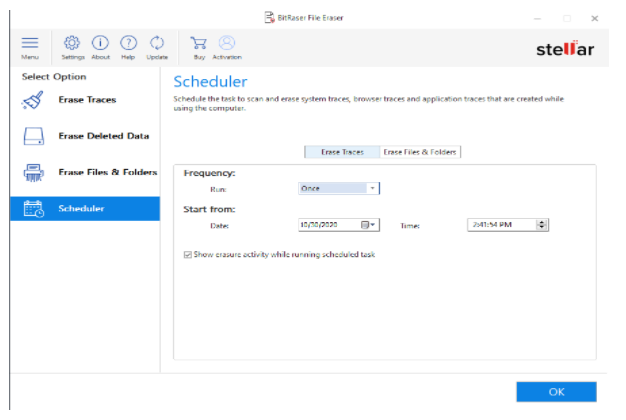626x420 pixels.
Task: Expand the Date dropdown arrow
Action: point(373,225)
